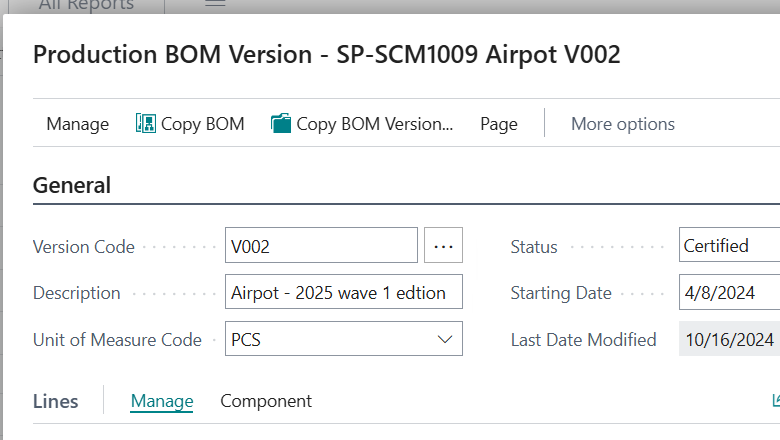Open the Component menu in Lines
This screenshot has width=780, height=440.
[x=266, y=401]
